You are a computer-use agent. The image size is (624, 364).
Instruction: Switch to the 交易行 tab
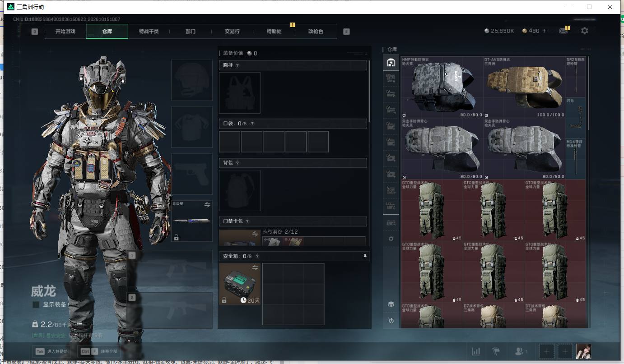point(232,32)
